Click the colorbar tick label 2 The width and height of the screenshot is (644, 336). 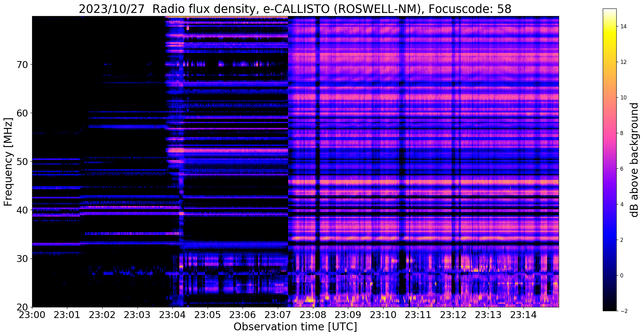click(621, 240)
